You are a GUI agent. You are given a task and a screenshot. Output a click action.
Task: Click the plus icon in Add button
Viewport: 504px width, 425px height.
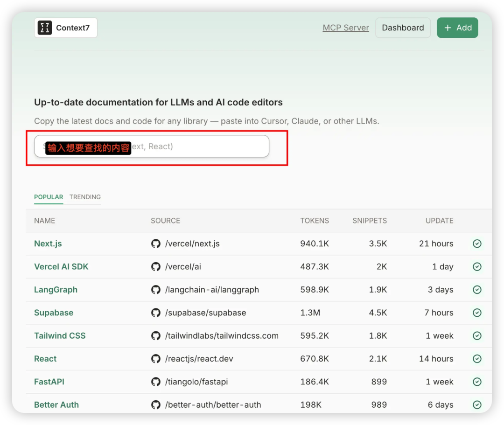[448, 28]
